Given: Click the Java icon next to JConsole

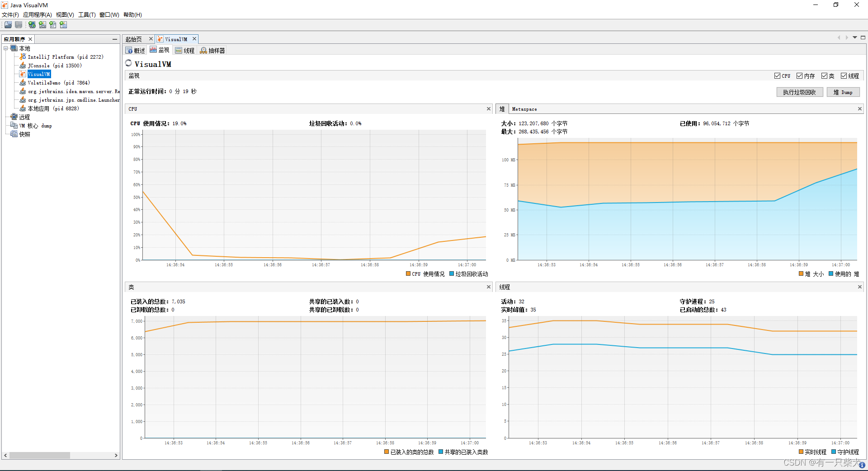Looking at the screenshot, I should point(23,66).
